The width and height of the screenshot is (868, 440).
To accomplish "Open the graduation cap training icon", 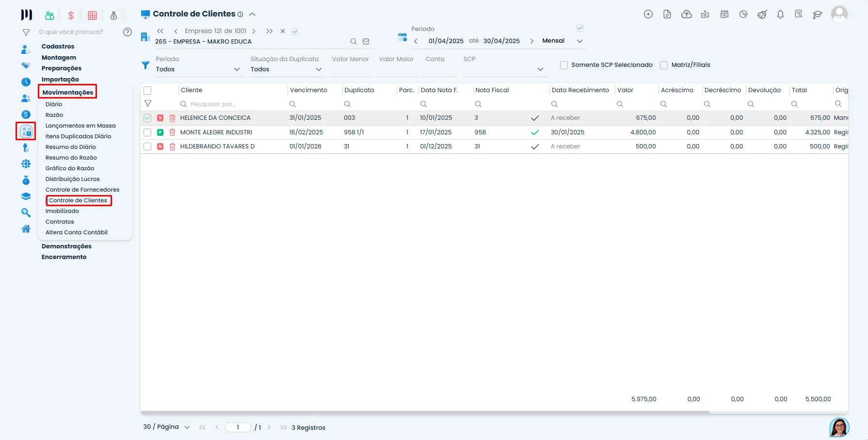I will [818, 15].
